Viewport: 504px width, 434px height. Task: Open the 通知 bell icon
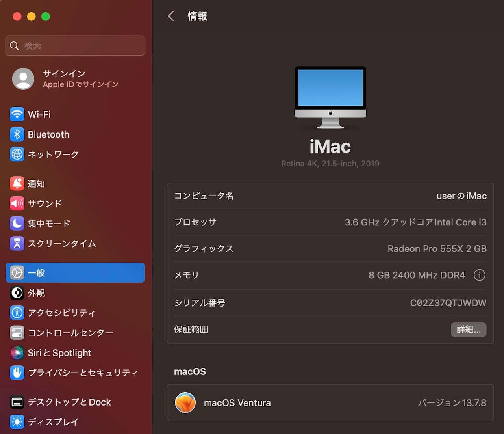coord(17,184)
